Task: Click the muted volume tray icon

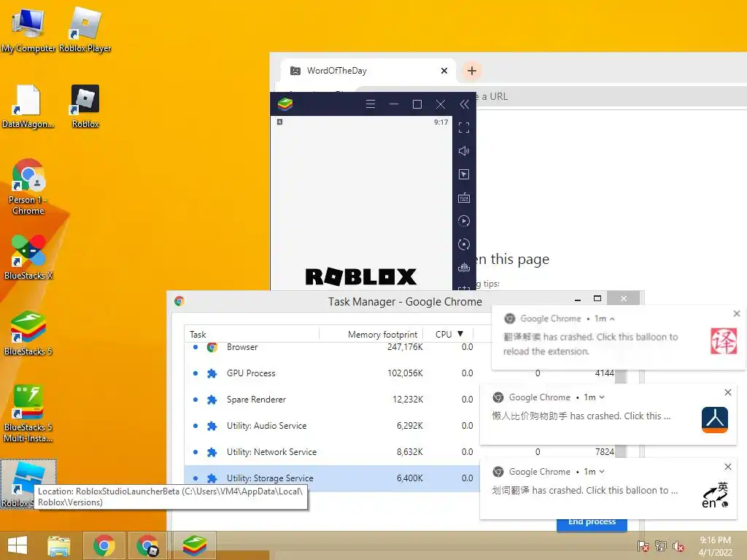Action: point(678,546)
